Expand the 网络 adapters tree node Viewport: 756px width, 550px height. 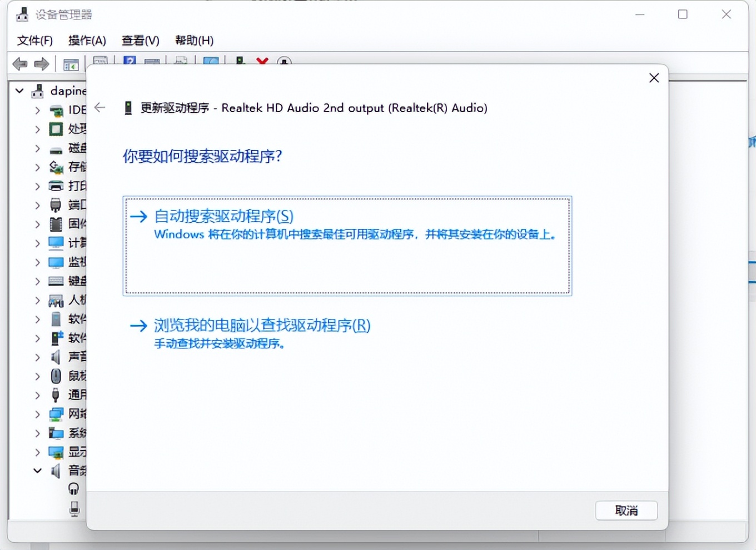coord(37,414)
